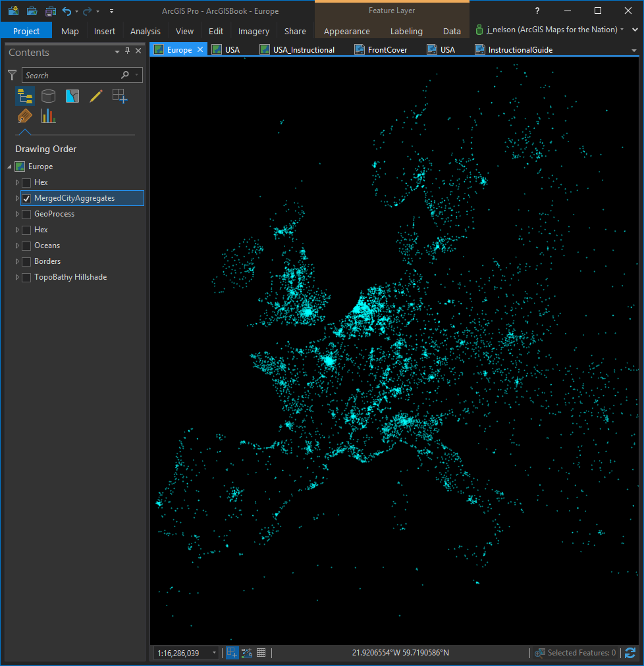The width and height of the screenshot is (644, 666).
Task: Turn on the Borders layer visibility
Action: pos(26,261)
